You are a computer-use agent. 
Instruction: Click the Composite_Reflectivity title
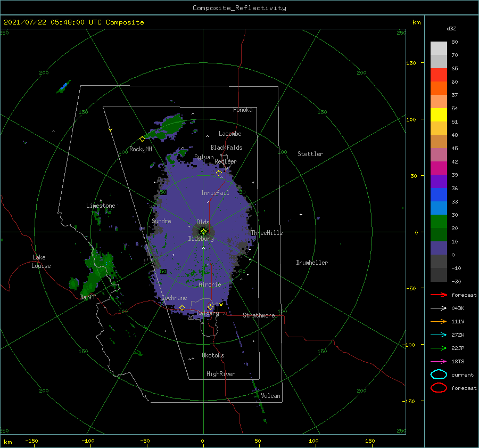[239, 8]
